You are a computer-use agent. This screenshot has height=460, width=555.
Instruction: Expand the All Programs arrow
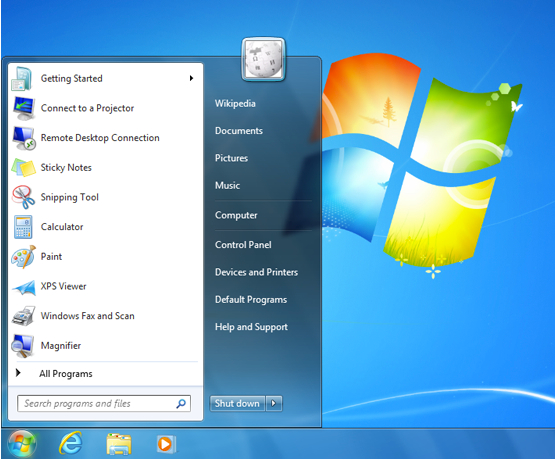[18, 373]
